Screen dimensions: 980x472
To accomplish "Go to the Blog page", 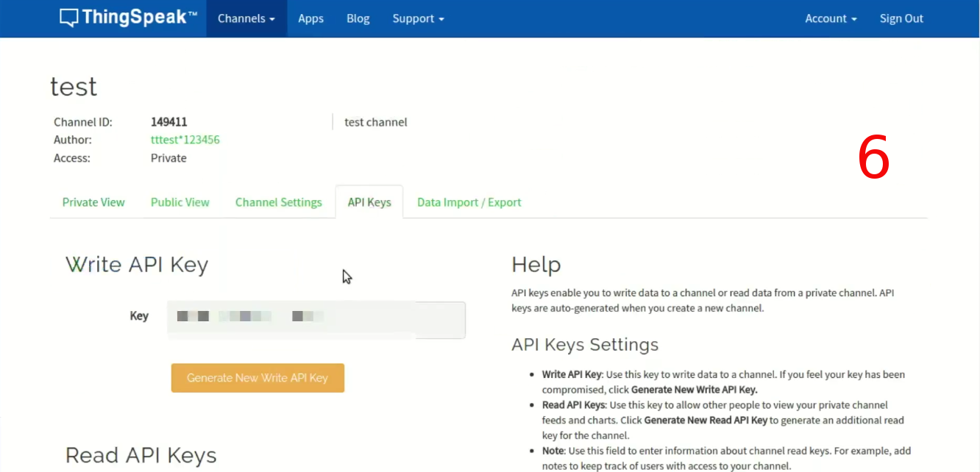I will pos(358,18).
